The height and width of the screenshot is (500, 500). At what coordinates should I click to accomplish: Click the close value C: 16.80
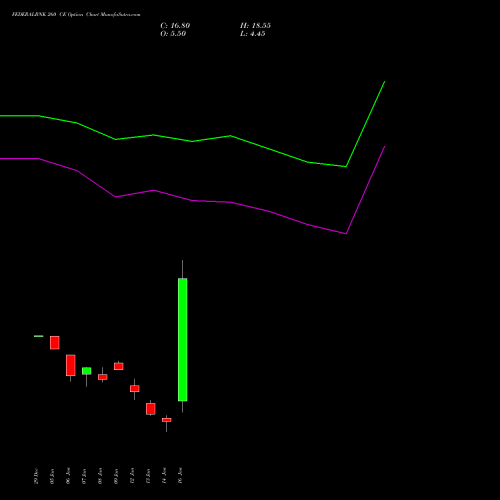pyautogui.click(x=175, y=26)
